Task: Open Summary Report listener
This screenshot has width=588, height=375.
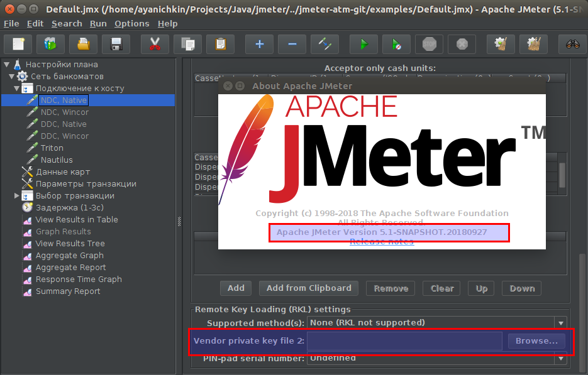Action: click(x=68, y=291)
